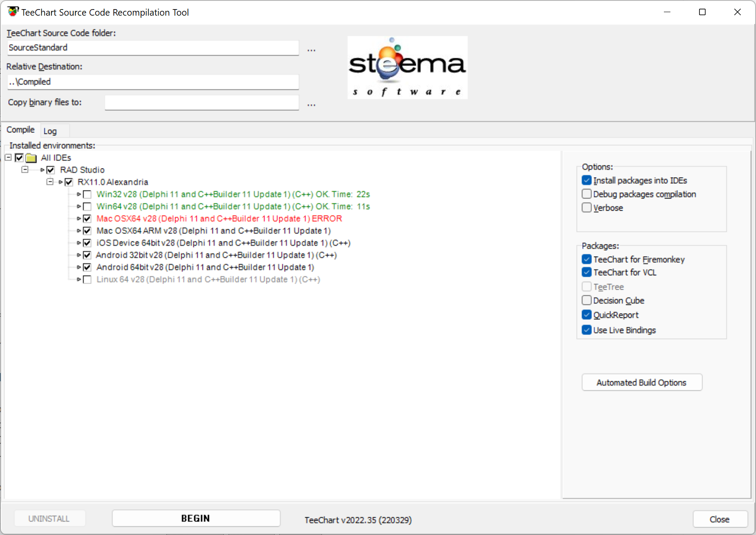Toggle the RAD Studio checkbox

click(x=50, y=170)
